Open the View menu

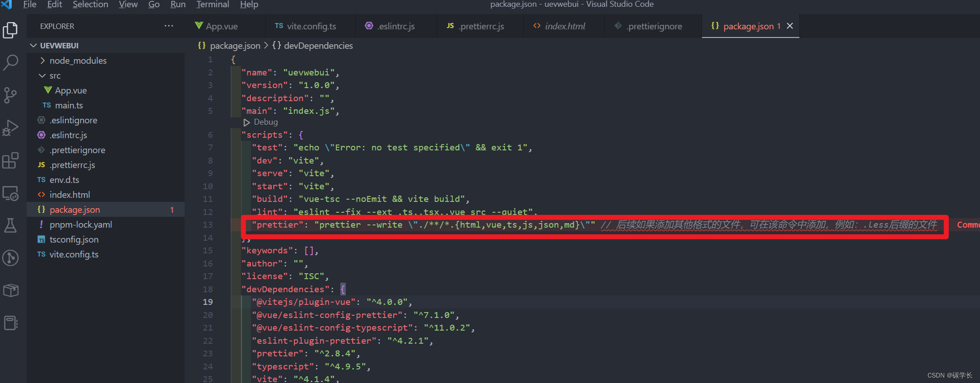tap(128, 5)
